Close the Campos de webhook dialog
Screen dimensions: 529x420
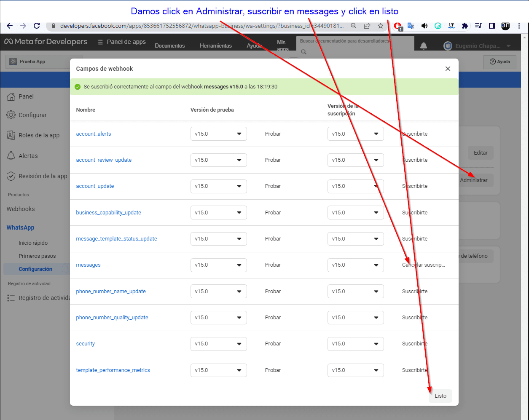point(448,69)
